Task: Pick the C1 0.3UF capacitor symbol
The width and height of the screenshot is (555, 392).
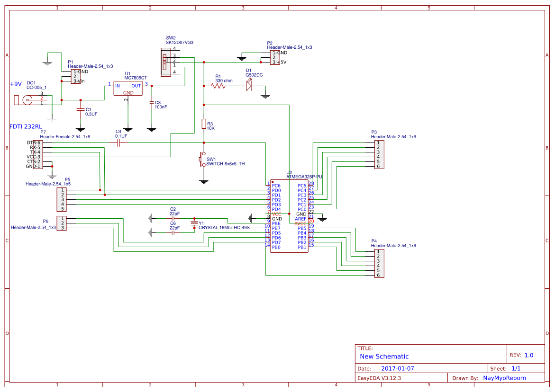Action: [x=81, y=110]
